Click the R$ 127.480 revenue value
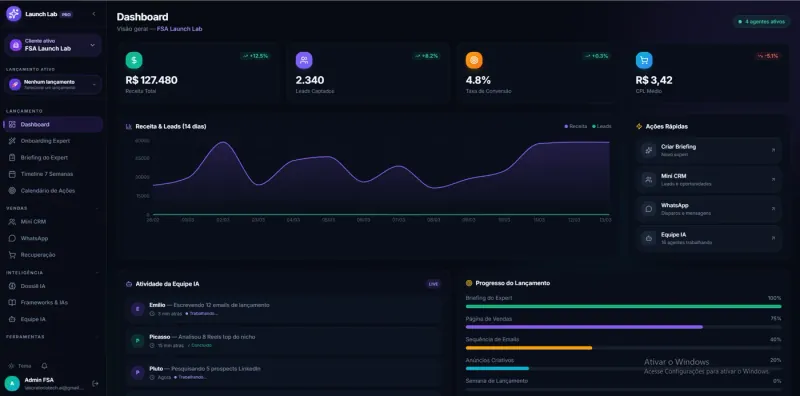 [152, 80]
